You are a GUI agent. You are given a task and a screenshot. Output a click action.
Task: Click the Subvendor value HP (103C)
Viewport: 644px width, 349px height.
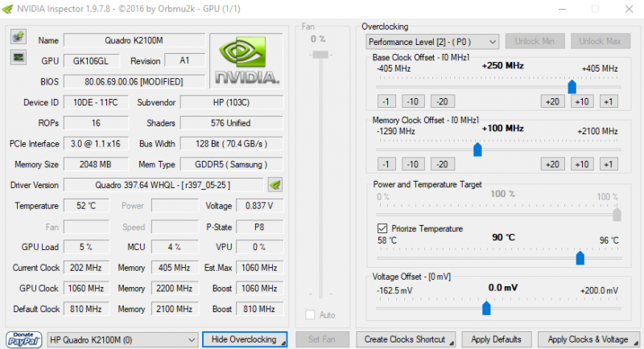click(x=231, y=102)
